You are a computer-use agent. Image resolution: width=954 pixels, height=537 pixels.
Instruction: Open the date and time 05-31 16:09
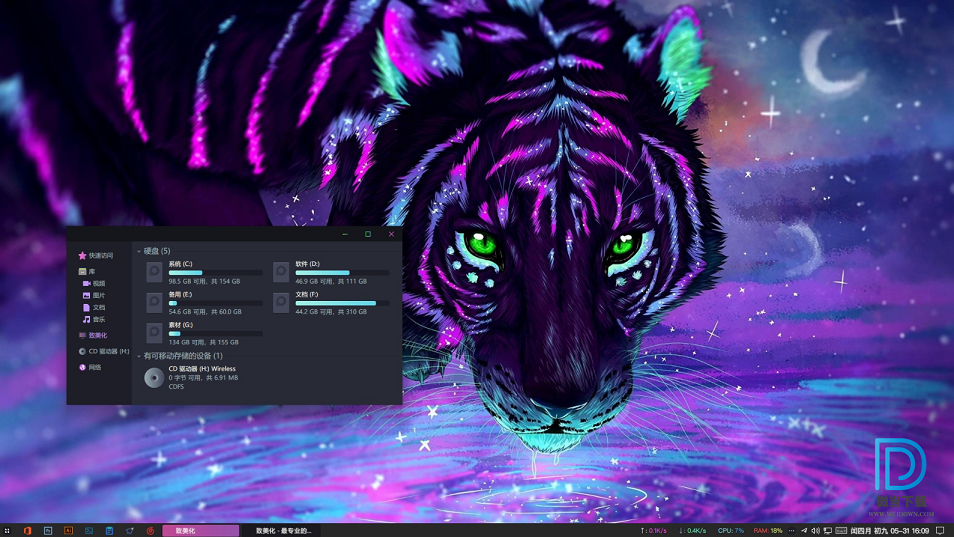point(890,530)
